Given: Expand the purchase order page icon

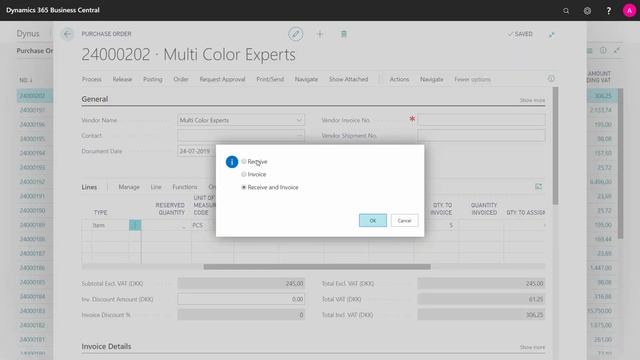Looking at the screenshot, I should pyautogui.click(x=551, y=35).
